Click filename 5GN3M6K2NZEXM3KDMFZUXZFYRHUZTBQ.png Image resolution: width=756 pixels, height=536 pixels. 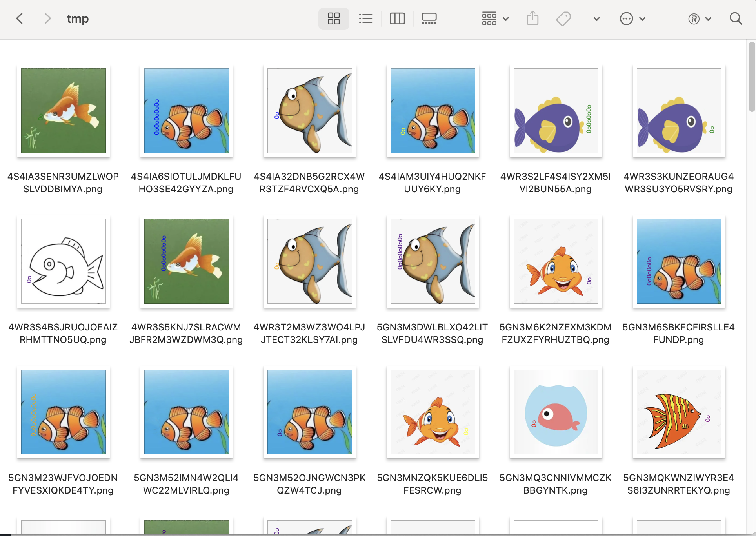(x=556, y=334)
